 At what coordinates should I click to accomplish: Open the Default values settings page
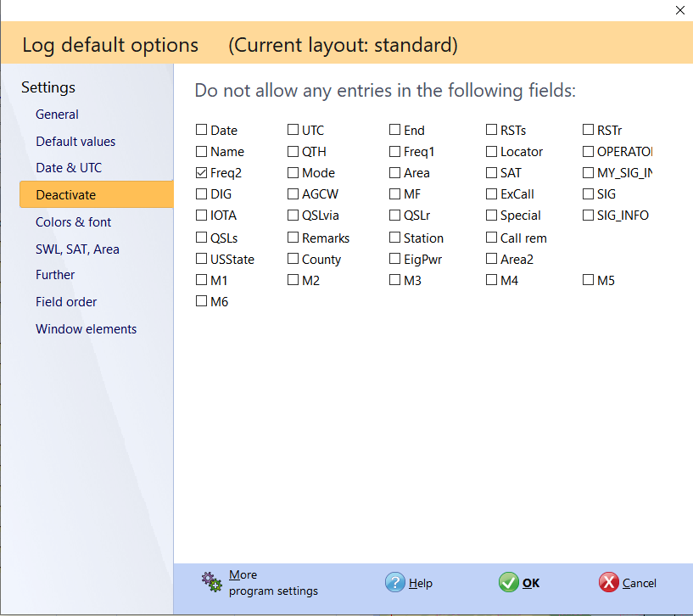click(75, 142)
